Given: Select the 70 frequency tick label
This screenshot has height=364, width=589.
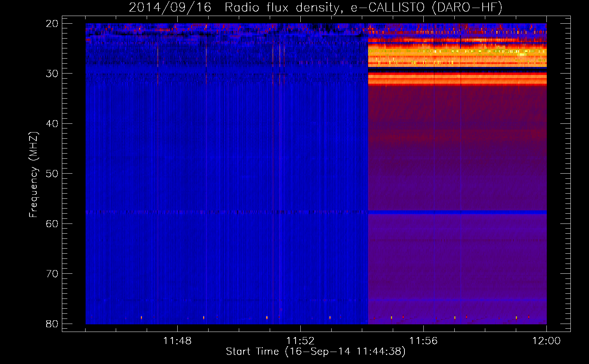Looking at the screenshot, I should pos(52,274).
